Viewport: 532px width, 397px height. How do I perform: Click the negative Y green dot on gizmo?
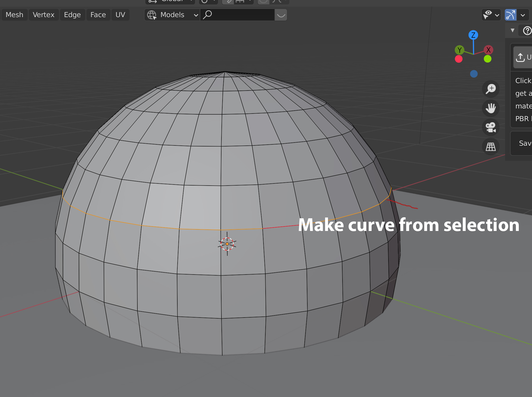tap(488, 59)
